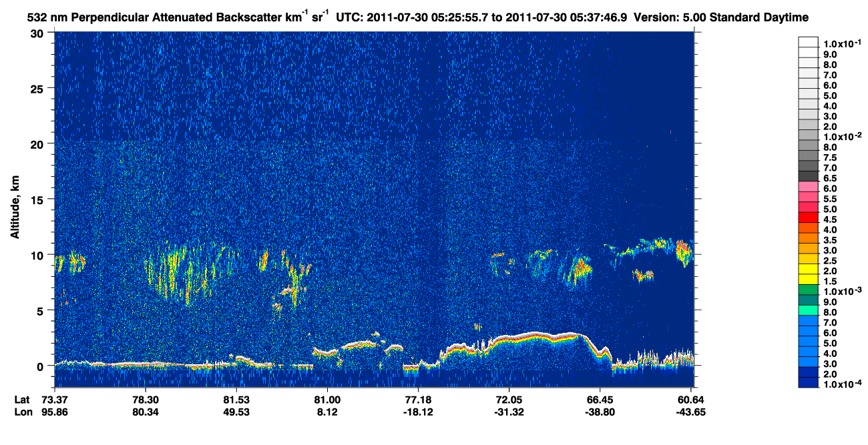Click colorbar label '1.0x10-3'
Image resolution: width=868 pixels, height=445 pixels.
click(843, 291)
